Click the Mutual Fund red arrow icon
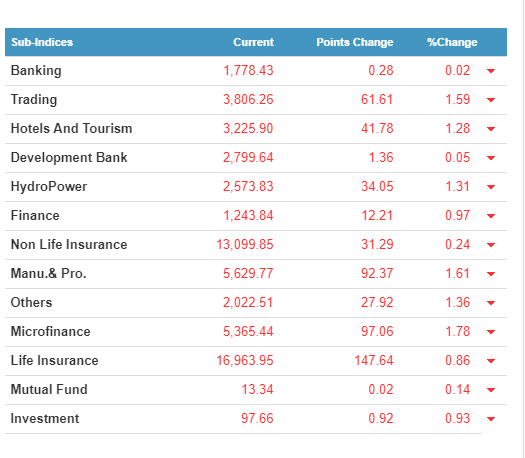Viewport: 525px width, 458px height. coord(491,390)
